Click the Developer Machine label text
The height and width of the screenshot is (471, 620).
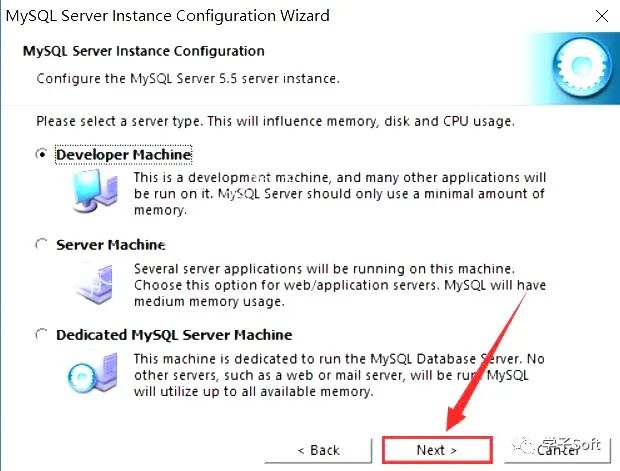coord(124,155)
